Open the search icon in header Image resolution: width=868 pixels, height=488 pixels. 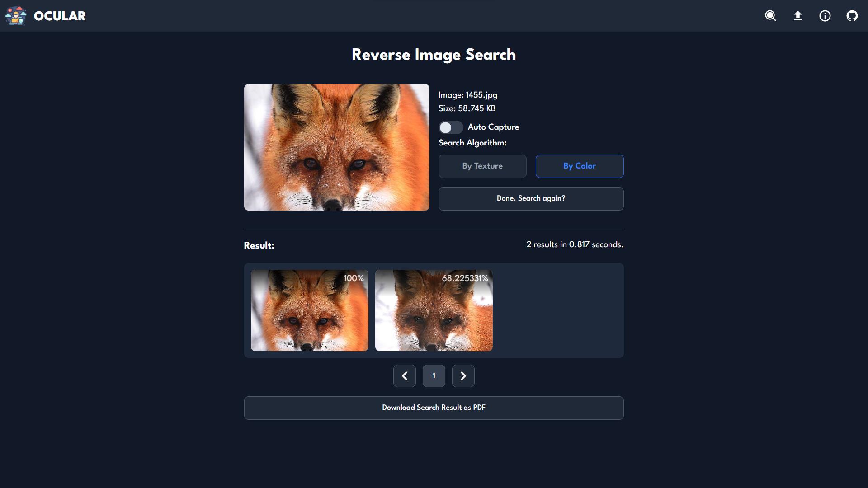pyautogui.click(x=770, y=16)
